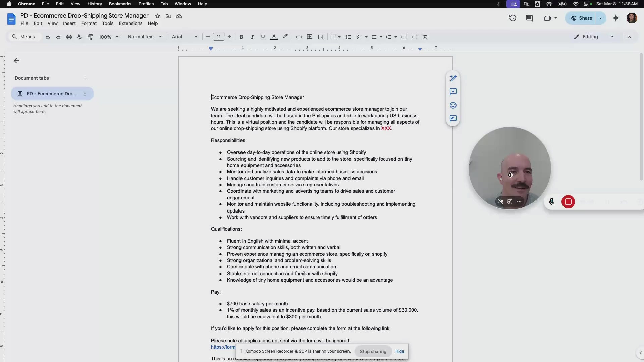Click the print icon in toolbar
This screenshot has height=362, width=644.
click(x=69, y=37)
